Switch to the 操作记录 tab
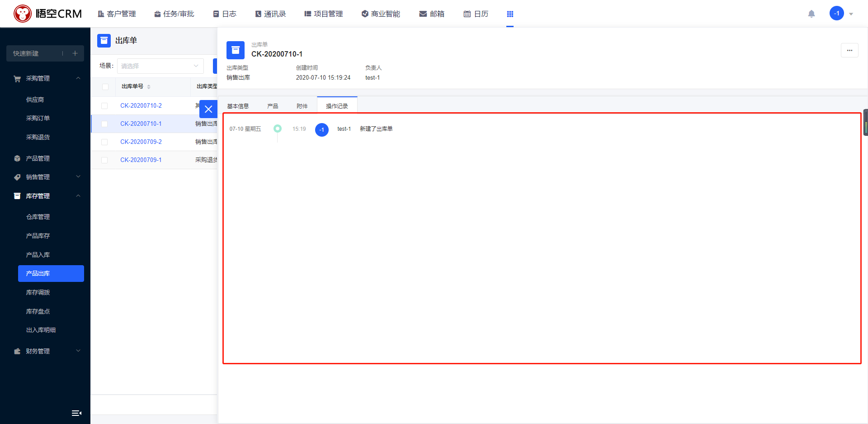Screen dimensions: 868x424 (337, 106)
